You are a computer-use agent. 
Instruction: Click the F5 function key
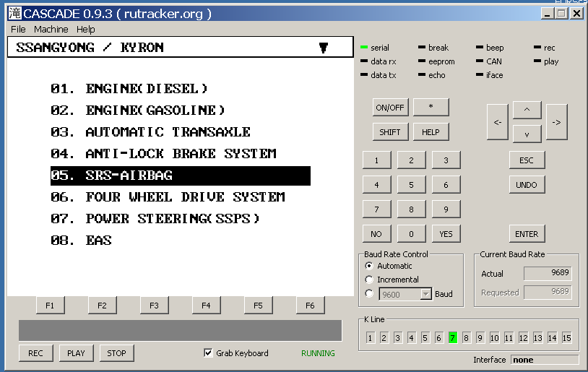pos(258,306)
